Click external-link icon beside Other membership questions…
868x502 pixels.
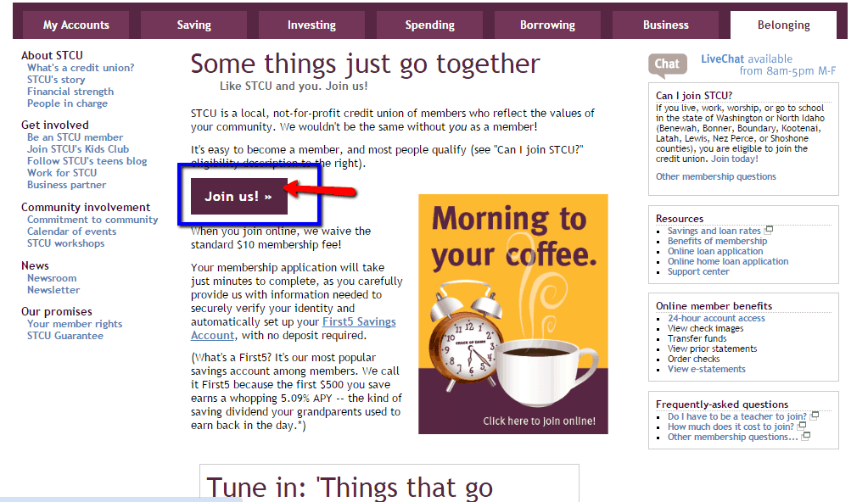(x=806, y=436)
